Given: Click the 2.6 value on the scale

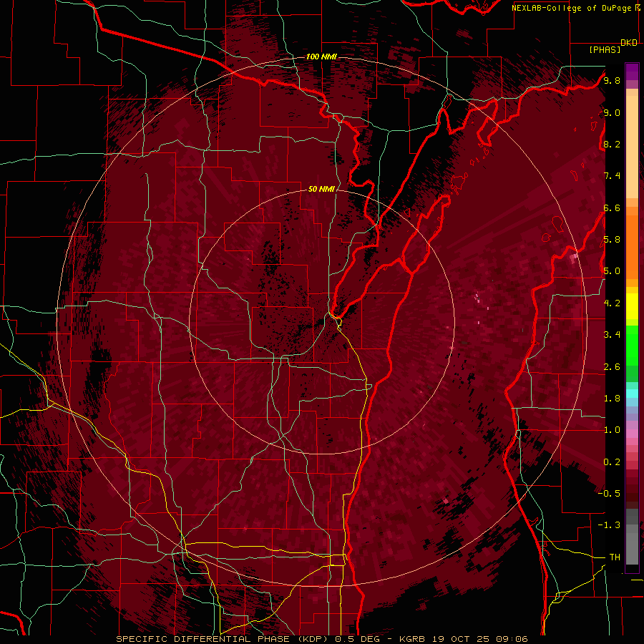Looking at the screenshot, I should point(612,367).
